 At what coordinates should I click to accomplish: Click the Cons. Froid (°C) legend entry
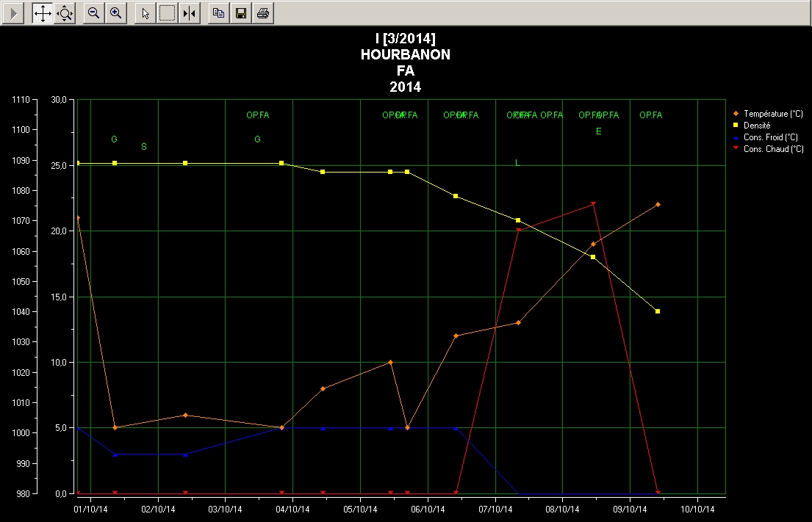click(x=770, y=137)
